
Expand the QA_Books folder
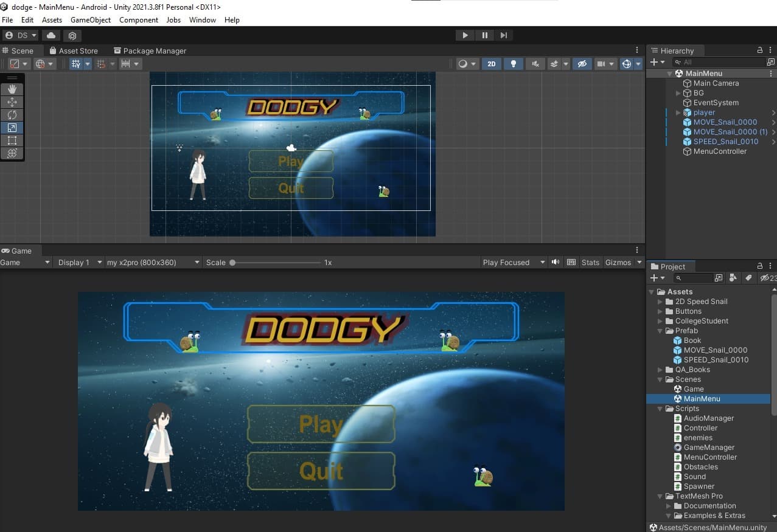(660, 370)
